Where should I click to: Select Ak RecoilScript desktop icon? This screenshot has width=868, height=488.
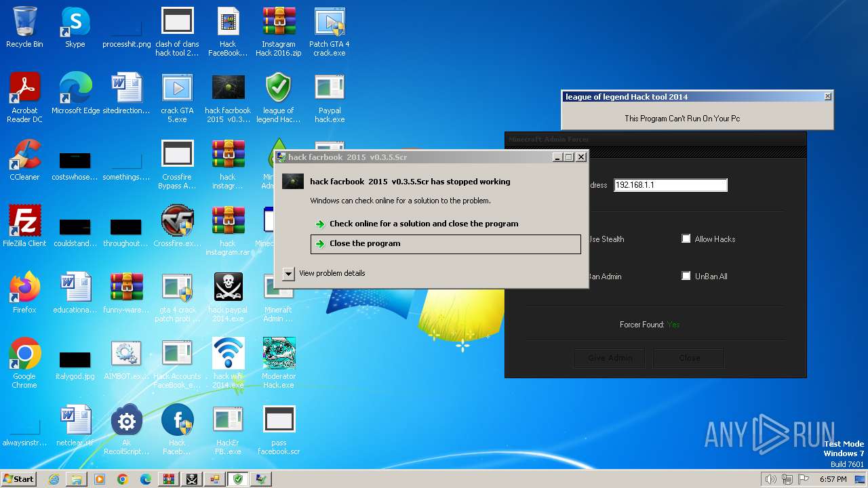click(126, 430)
